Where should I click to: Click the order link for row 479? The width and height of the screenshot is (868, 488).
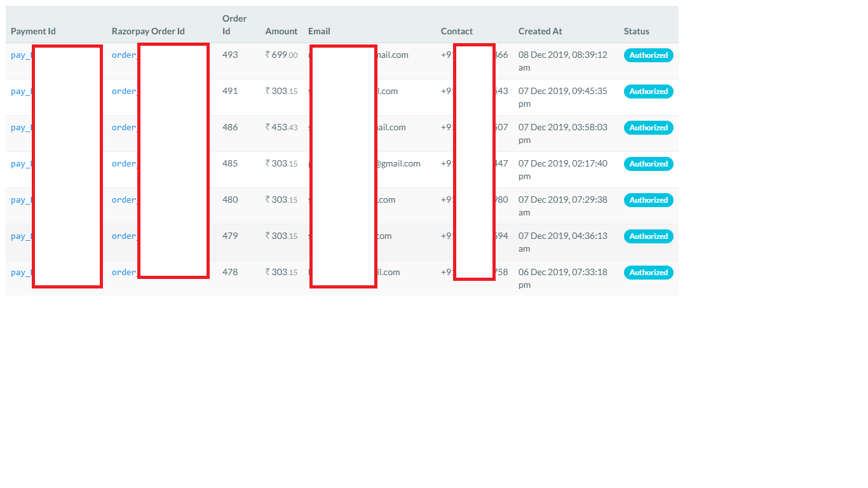pyautogui.click(x=123, y=236)
